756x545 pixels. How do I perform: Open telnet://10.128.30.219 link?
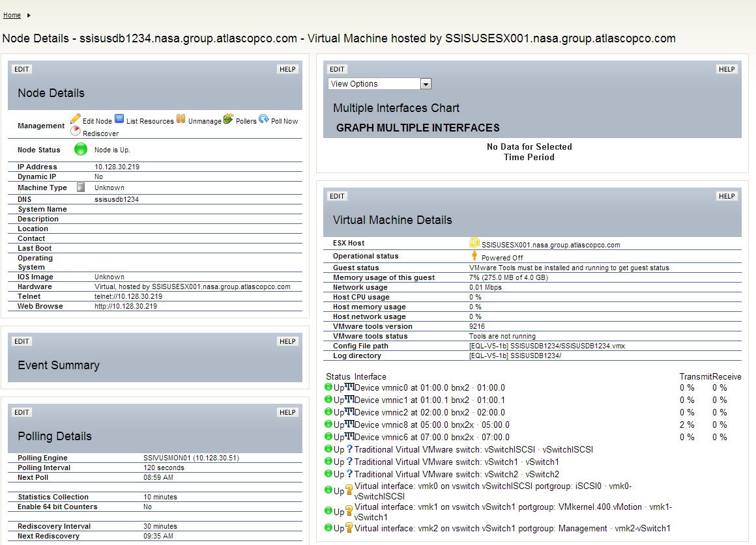tap(128, 296)
